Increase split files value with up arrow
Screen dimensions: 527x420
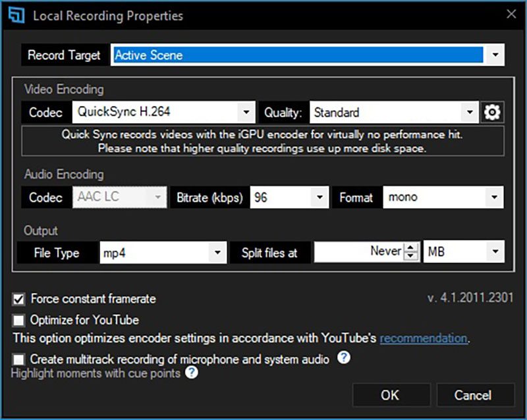click(411, 248)
